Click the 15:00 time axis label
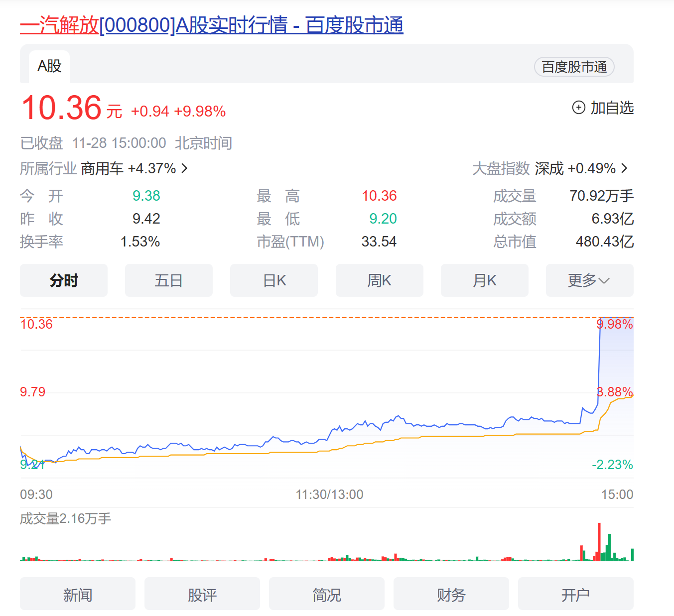This screenshot has width=674, height=616. pyautogui.click(x=617, y=494)
